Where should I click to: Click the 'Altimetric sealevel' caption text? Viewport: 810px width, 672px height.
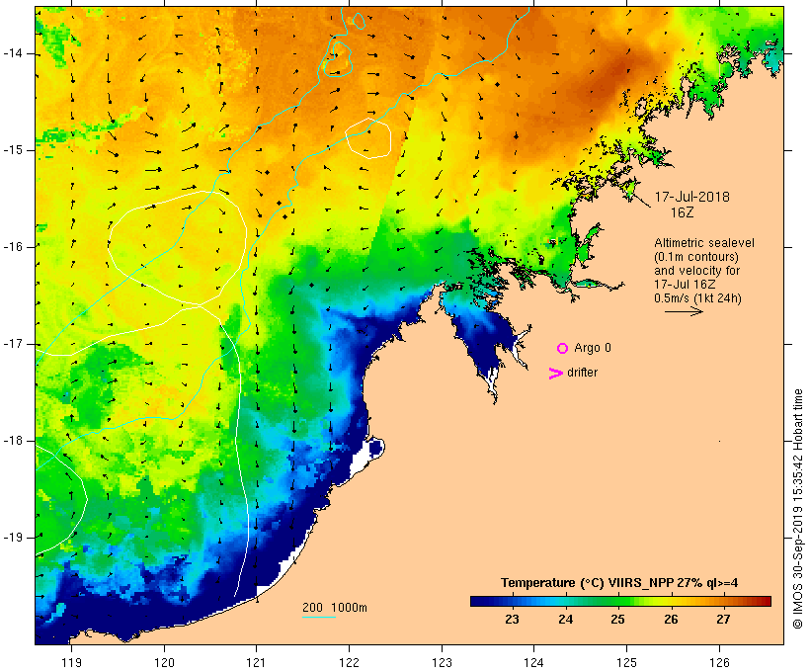point(704,243)
